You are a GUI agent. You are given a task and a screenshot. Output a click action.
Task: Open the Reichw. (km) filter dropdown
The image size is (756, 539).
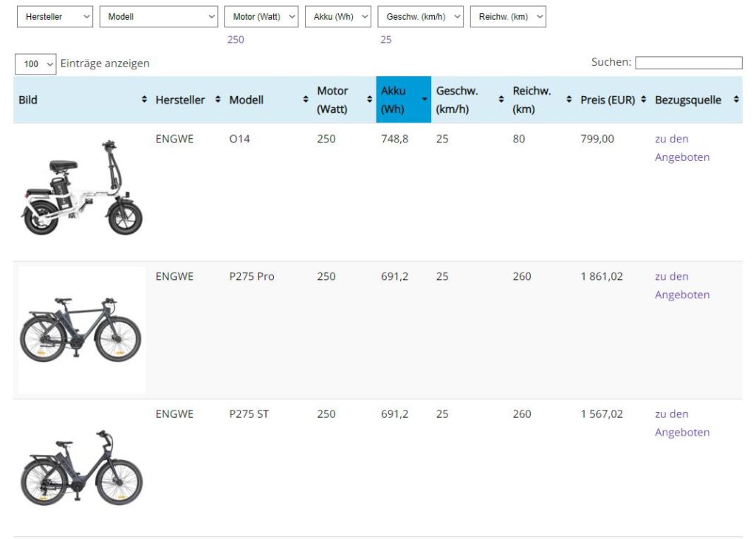tap(508, 16)
